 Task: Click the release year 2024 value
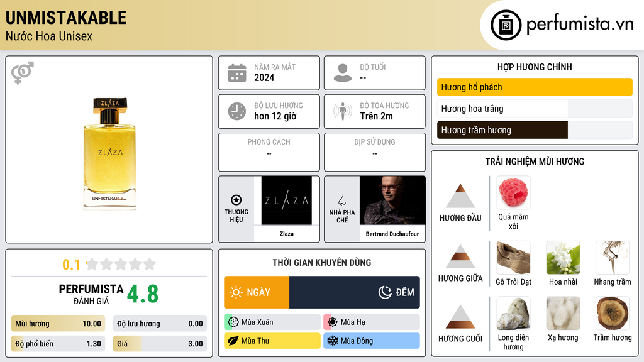[x=264, y=77]
